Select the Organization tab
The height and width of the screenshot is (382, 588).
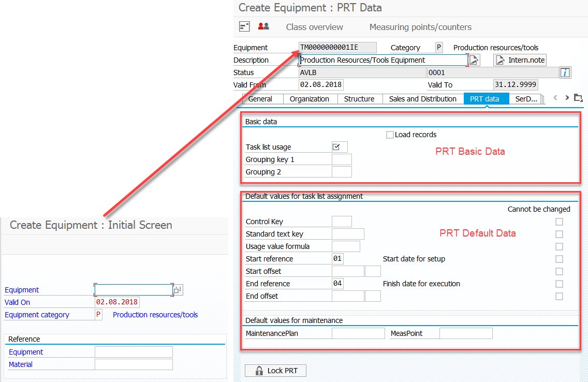click(x=309, y=99)
